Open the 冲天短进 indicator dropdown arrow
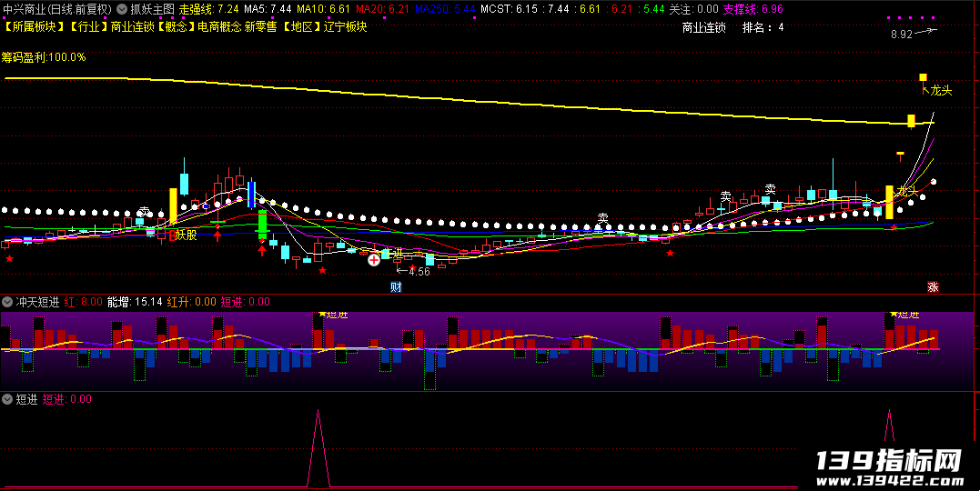Viewport: 980px width, 491px height. (7, 302)
